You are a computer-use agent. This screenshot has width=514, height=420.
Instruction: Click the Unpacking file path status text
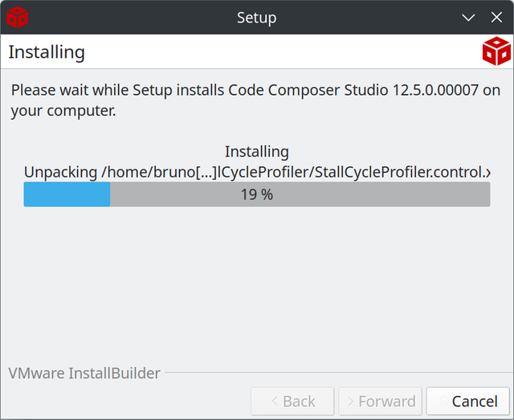tap(257, 172)
